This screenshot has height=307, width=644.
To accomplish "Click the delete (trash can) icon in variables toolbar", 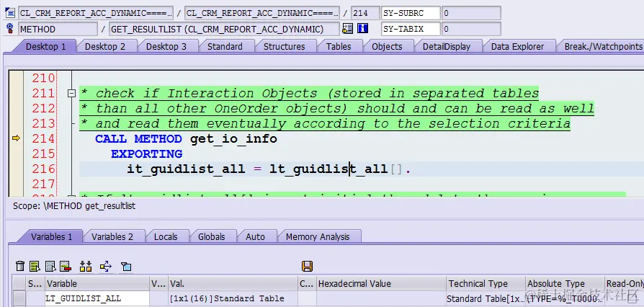I will coord(20,267).
